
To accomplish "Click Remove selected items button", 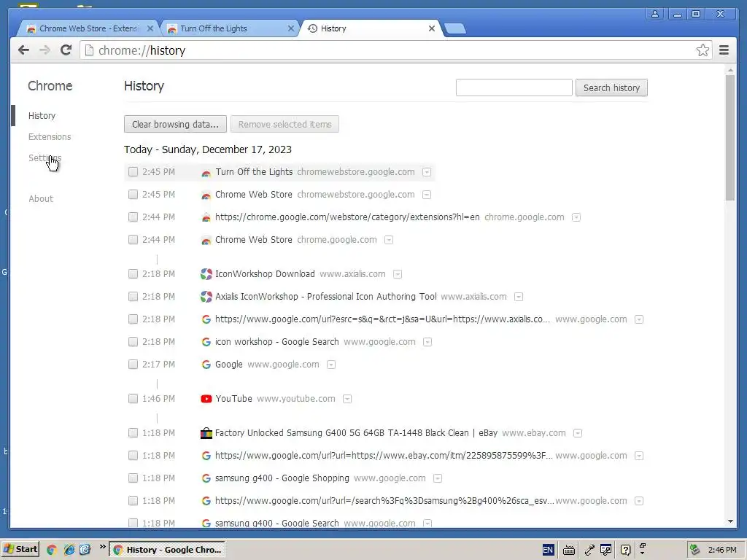I will [285, 124].
